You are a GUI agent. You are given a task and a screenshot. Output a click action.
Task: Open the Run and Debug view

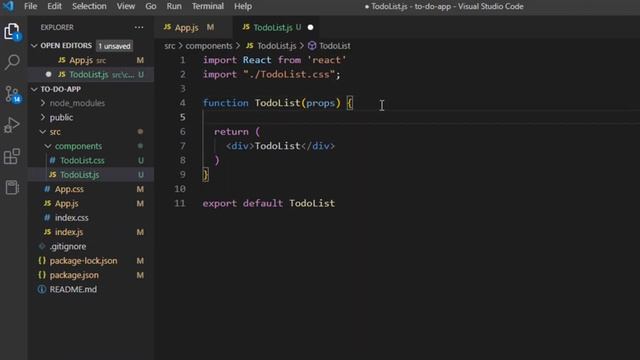pos(12,125)
